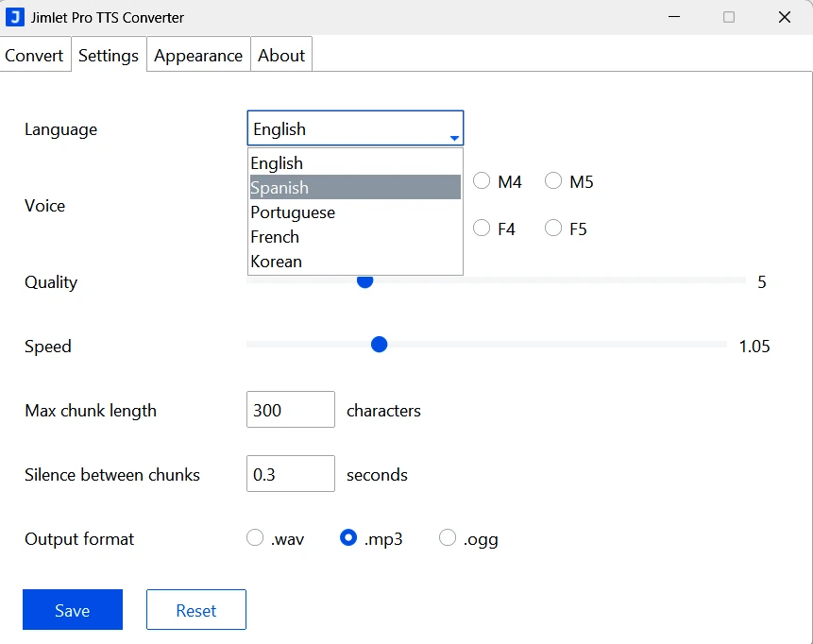The image size is (813, 644).
Task: Choose .ogg as the output format
Action: (447, 536)
